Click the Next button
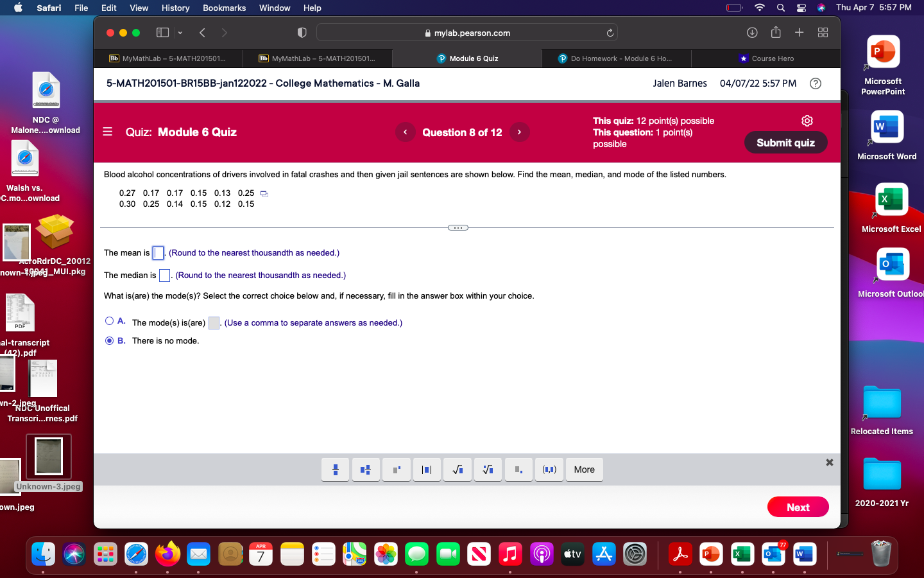924x578 pixels. tap(798, 507)
